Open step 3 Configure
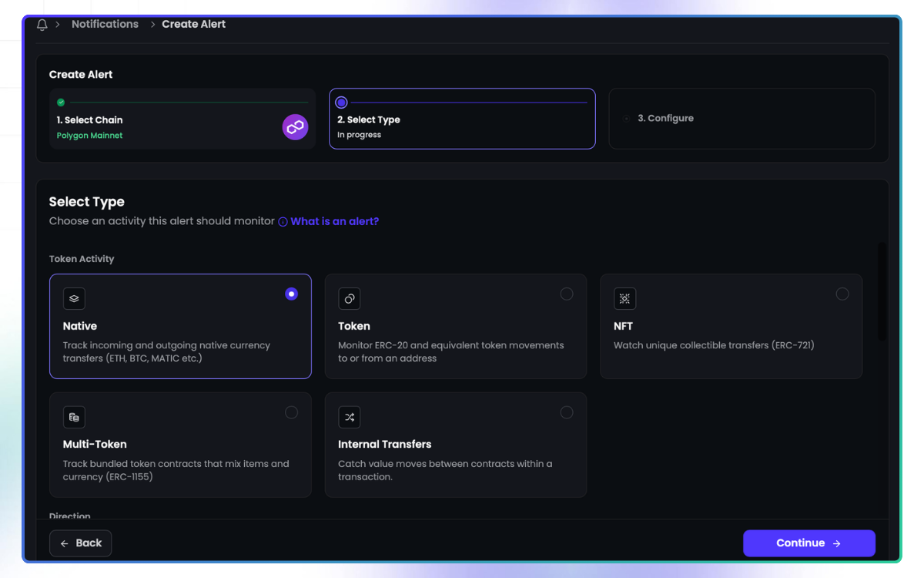The image size is (924, 578). point(742,119)
